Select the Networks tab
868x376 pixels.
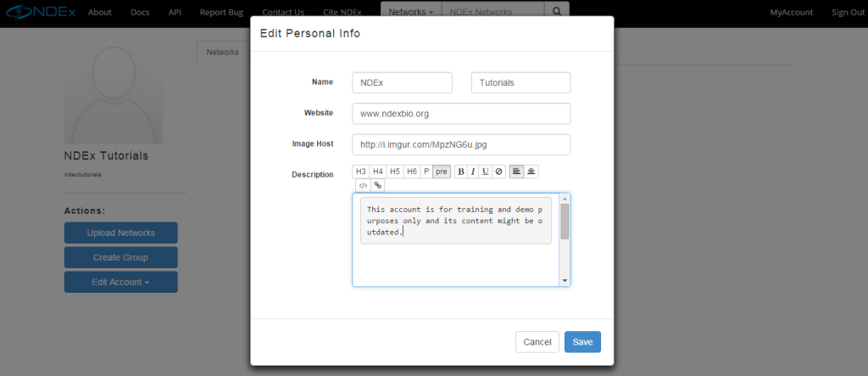[223, 52]
